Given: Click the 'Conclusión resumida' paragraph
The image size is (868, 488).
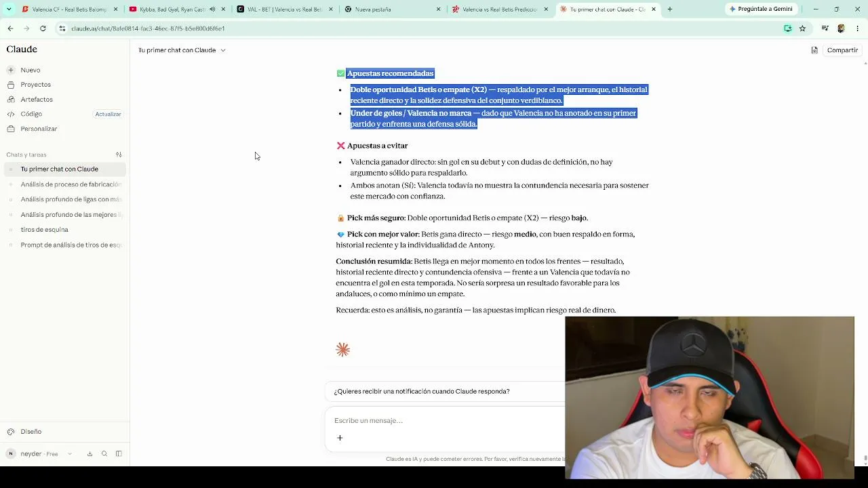Looking at the screenshot, I should 484,277.
